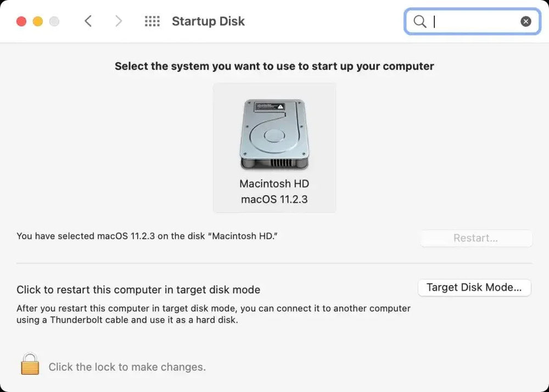The height and width of the screenshot is (392, 549).
Task: Go back using the left chevron
Action: [x=88, y=21]
